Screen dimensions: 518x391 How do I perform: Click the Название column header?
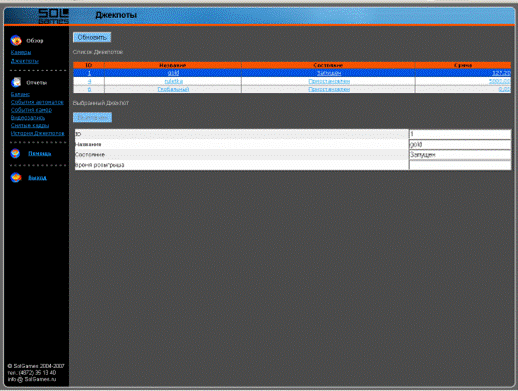point(173,65)
